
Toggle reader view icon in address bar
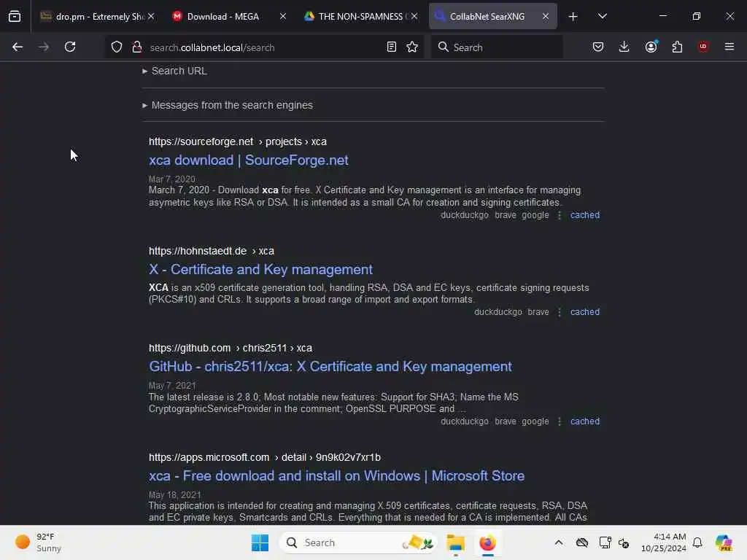pyautogui.click(x=392, y=47)
